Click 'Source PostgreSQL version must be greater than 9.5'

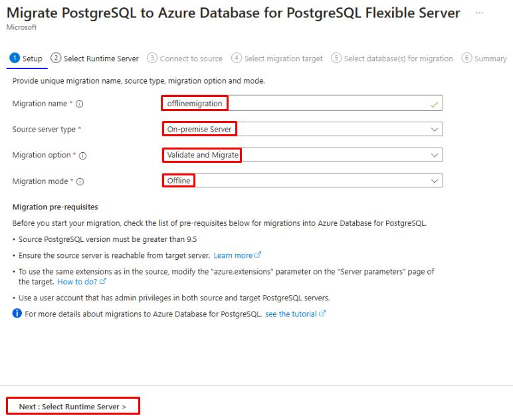[108, 239]
